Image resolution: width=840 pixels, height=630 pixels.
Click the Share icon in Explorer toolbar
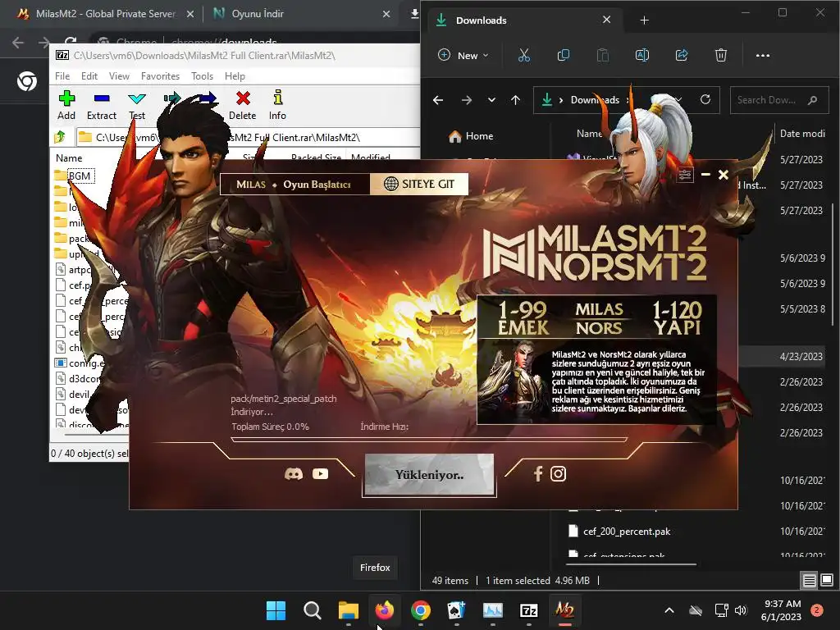point(682,55)
